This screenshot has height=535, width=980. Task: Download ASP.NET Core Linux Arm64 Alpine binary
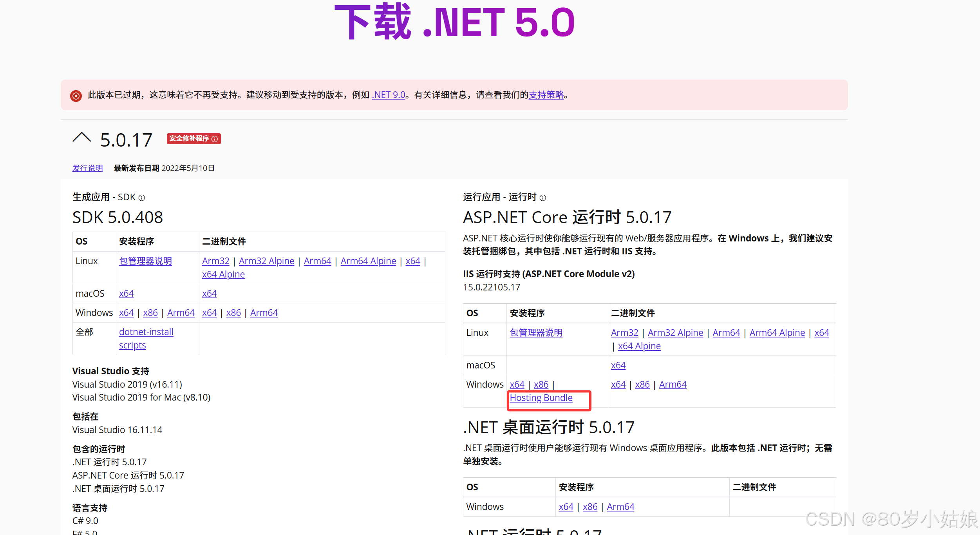[777, 333]
